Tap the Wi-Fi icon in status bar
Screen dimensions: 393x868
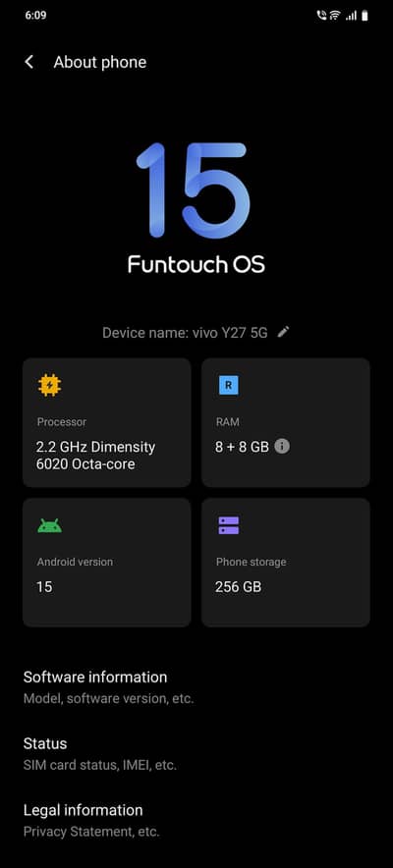click(335, 16)
